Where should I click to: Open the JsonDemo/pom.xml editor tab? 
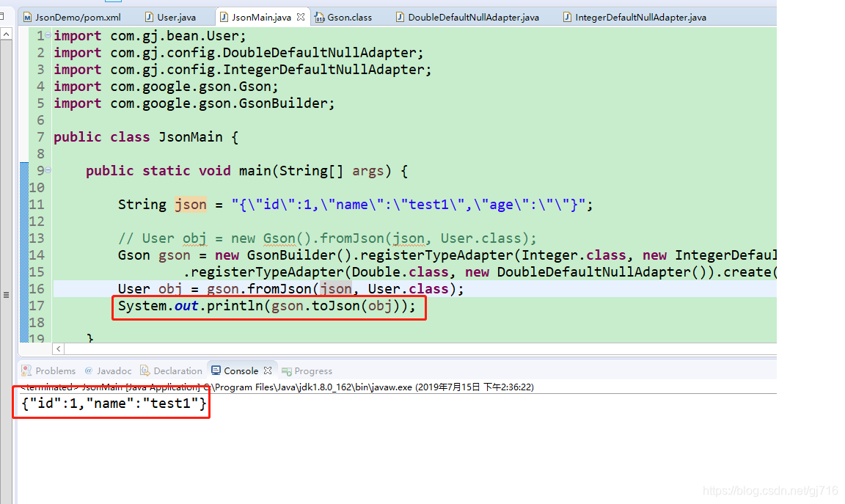[x=73, y=18]
